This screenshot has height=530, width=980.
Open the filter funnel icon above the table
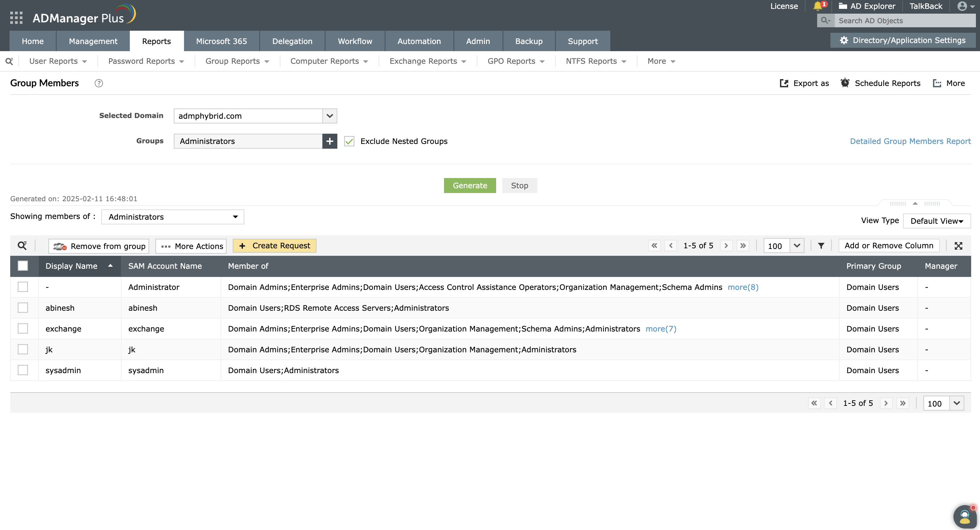coord(821,246)
